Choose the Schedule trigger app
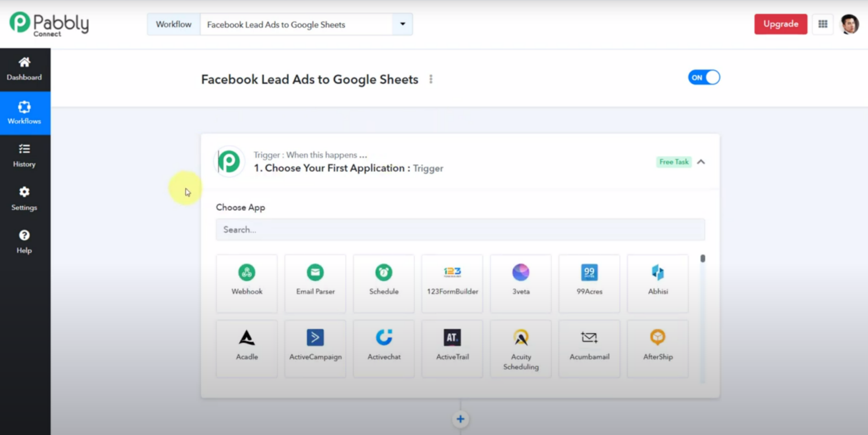 point(384,283)
